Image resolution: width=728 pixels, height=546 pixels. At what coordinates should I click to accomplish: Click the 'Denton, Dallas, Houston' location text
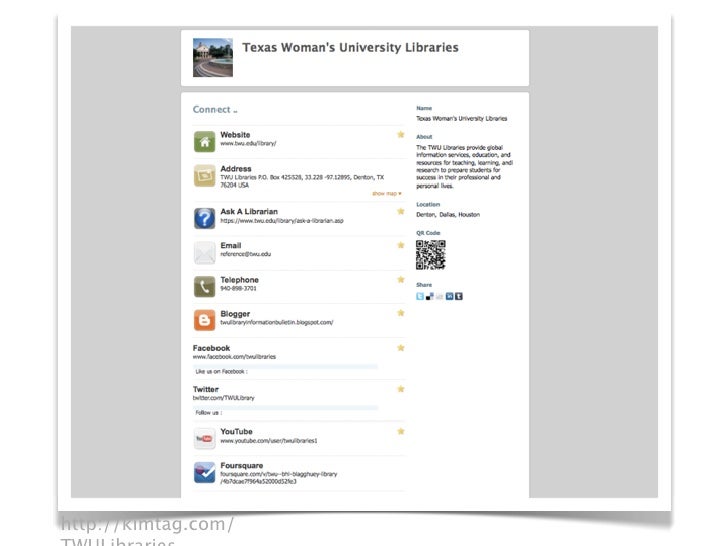448,214
